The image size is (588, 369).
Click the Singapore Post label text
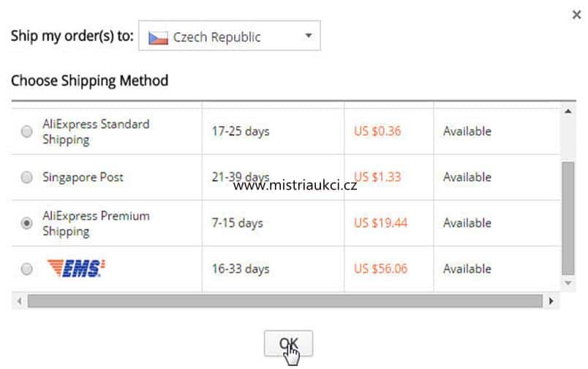pyautogui.click(x=83, y=177)
